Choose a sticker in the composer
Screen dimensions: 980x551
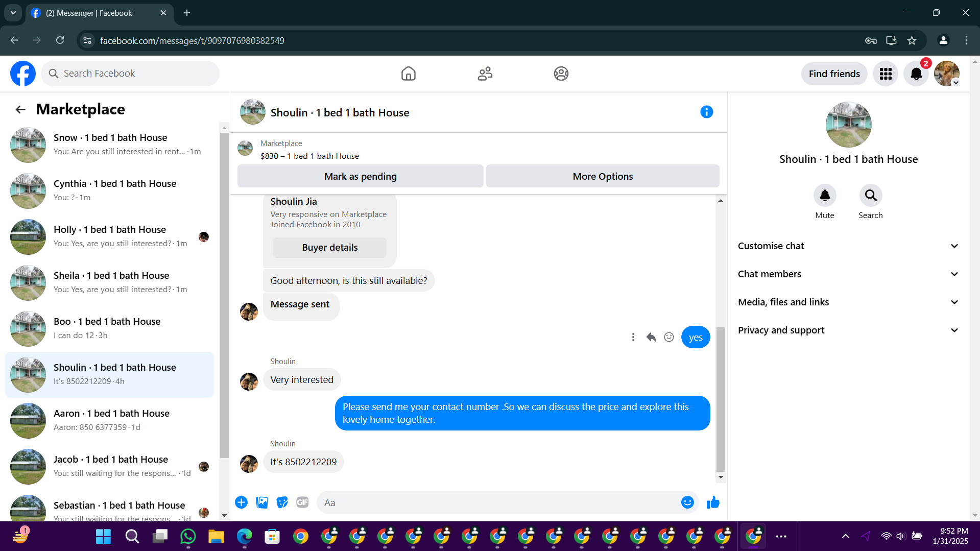282,502
